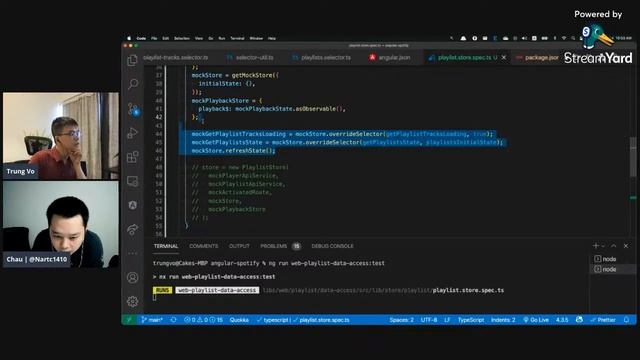640x360 pixels.
Task: Click the volume icon in macOS menu bar
Action: [x=524, y=38]
